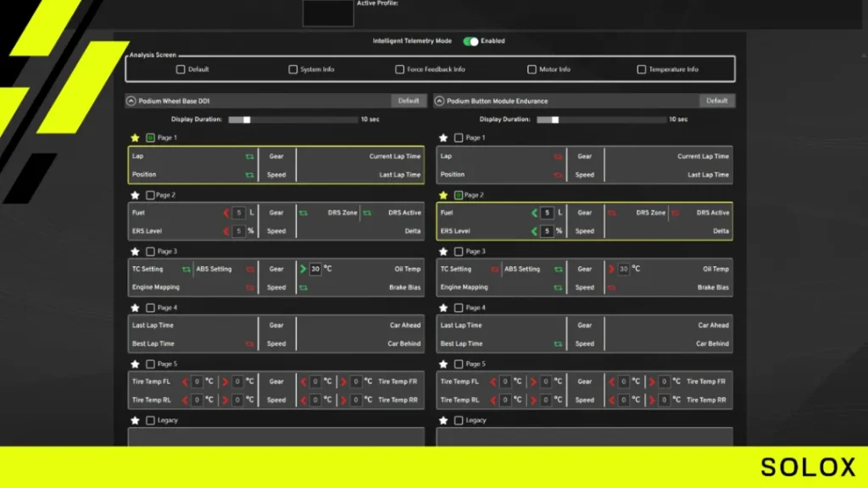Toggle Best Lap Time swap icon in Button Module Page 4
Image resolution: width=868 pixels, height=488 pixels.
[x=558, y=344]
